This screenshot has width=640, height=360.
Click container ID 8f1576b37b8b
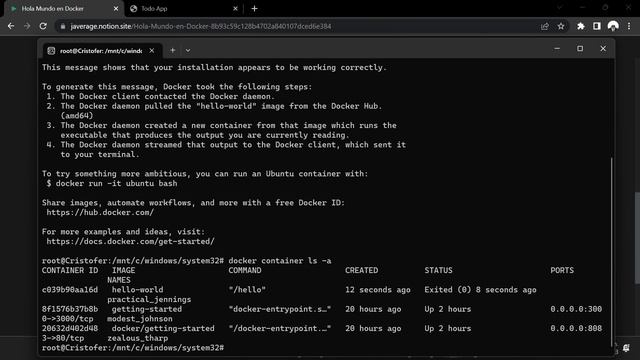tap(70, 309)
